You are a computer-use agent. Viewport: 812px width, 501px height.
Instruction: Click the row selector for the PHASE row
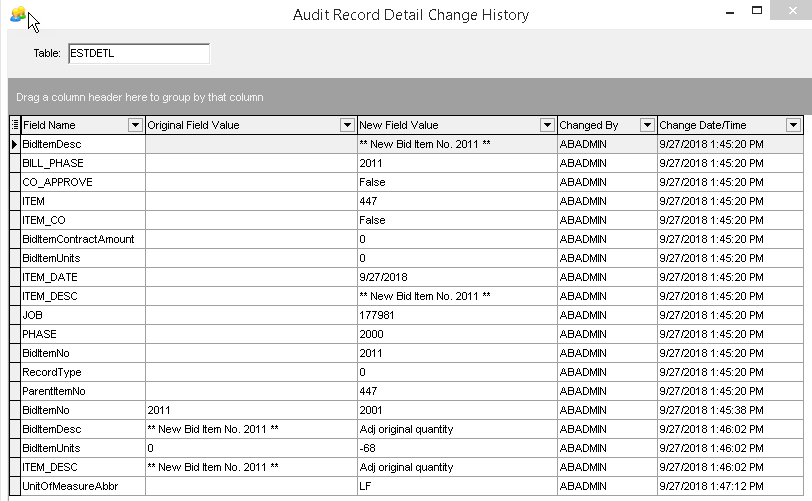[x=14, y=334]
